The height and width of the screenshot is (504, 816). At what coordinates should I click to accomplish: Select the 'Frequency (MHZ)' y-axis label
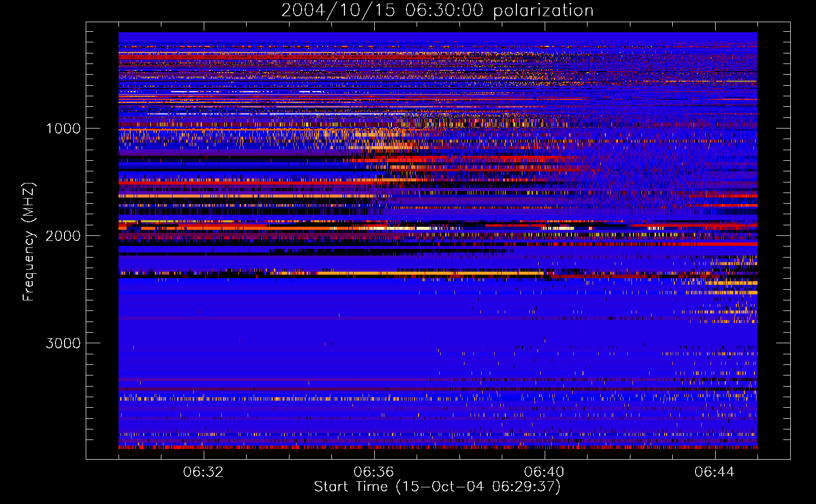[x=29, y=241]
